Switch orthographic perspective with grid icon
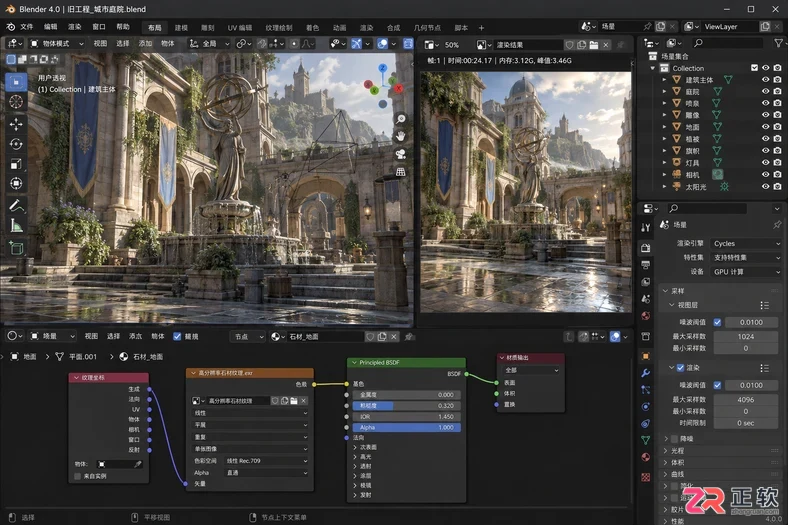Viewport: 788px width, 525px height. 401,172
